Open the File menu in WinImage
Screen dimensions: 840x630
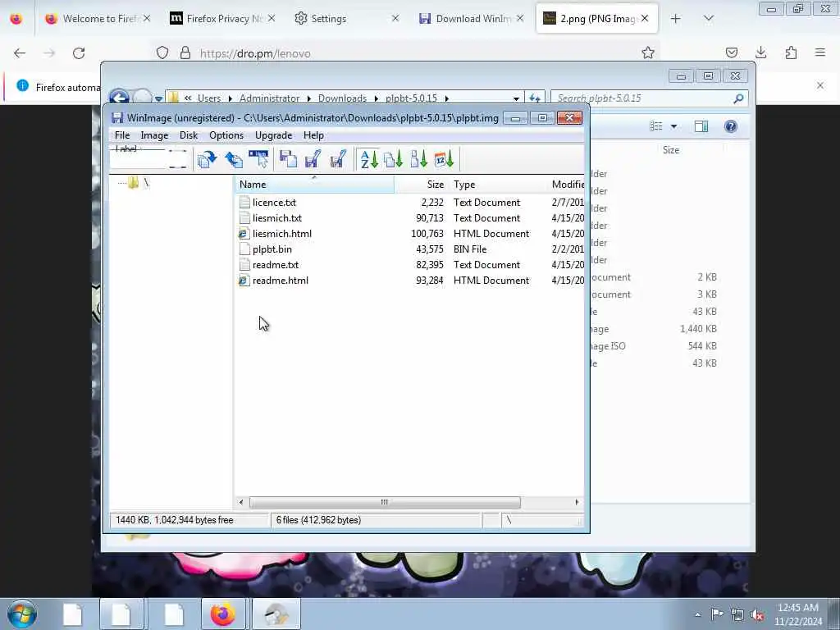pos(122,135)
